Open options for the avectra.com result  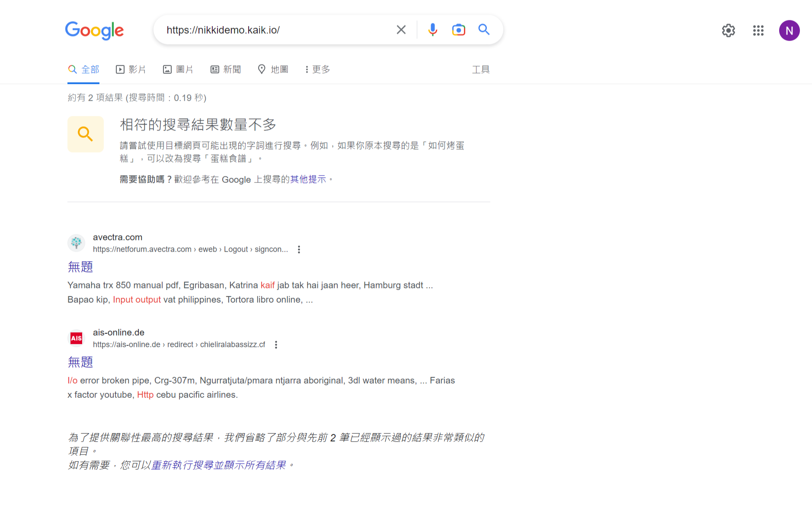(x=298, y=249)
